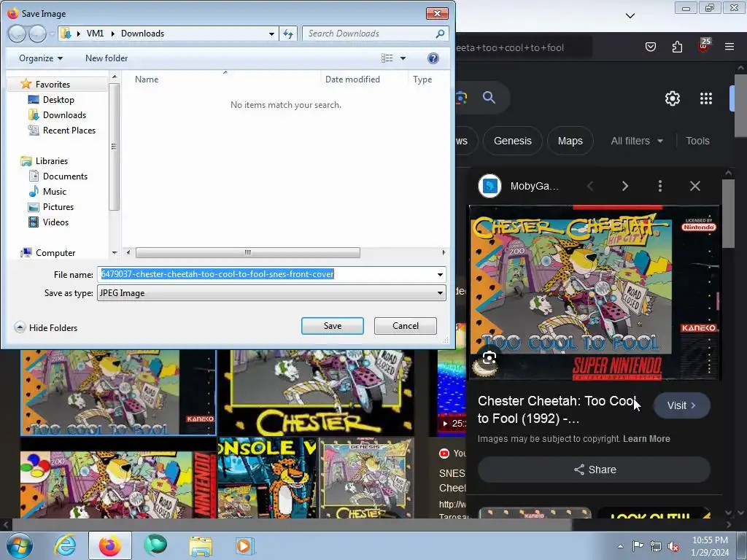
Task: Expand the All filters dropdown
Action: pos(636,141)
